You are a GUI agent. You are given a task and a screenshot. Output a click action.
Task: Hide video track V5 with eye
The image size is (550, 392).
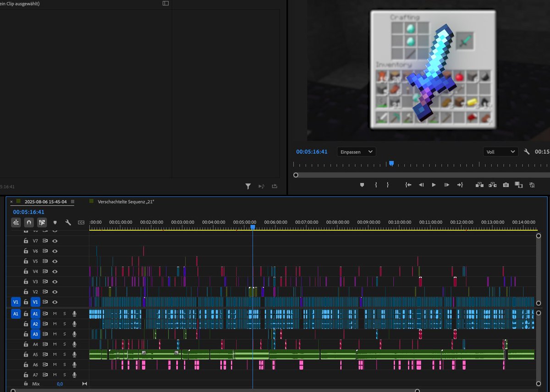pyautogui.click(x=55, y=261)
